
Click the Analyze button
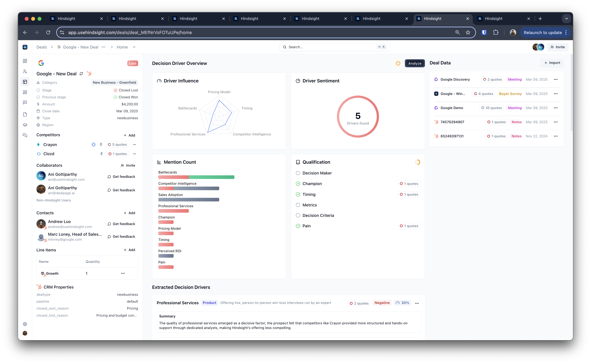[415, 63]
